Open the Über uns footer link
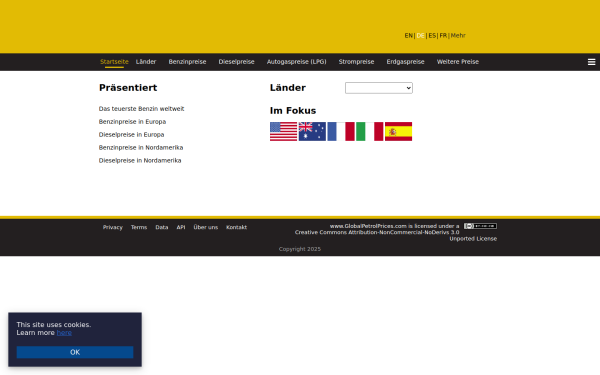Image resolution: width=600 pixels, height=375 pixels. 205,227
